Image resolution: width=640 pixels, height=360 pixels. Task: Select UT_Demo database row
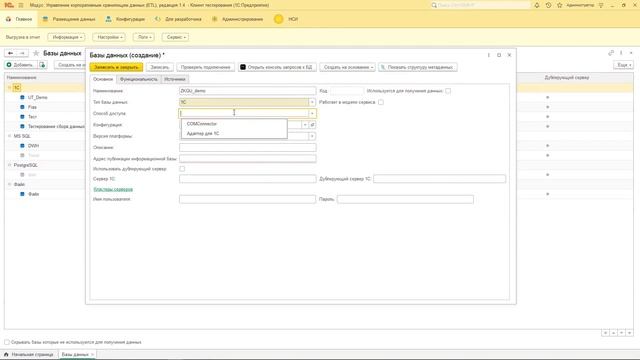tap(38, 98)
